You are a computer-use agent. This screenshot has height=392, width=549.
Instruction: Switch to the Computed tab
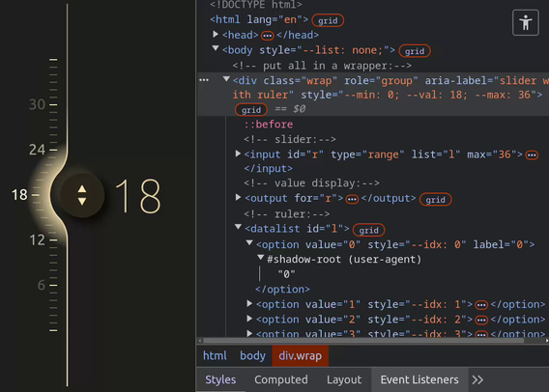pyautogui.click(x=281, y=379)
